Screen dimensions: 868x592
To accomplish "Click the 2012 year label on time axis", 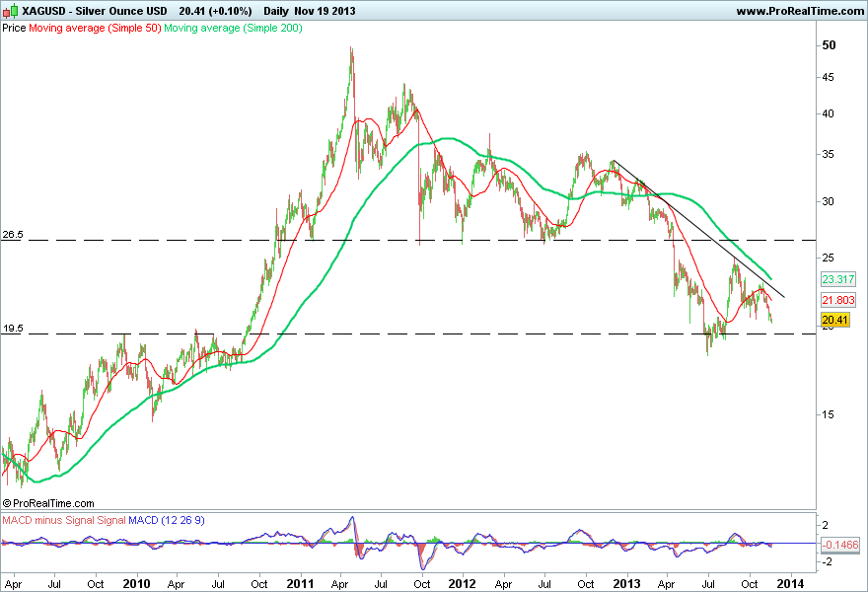I will [x=462, y=584].
